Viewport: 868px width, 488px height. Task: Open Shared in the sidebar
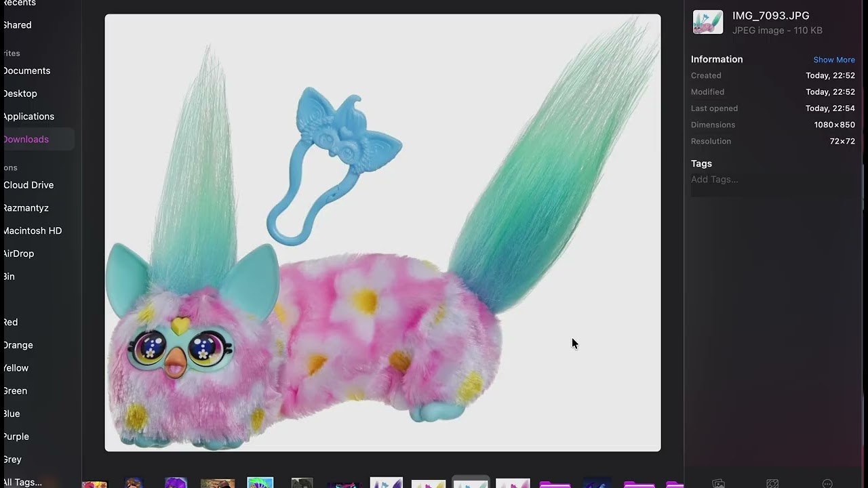[x=18, y=25]
